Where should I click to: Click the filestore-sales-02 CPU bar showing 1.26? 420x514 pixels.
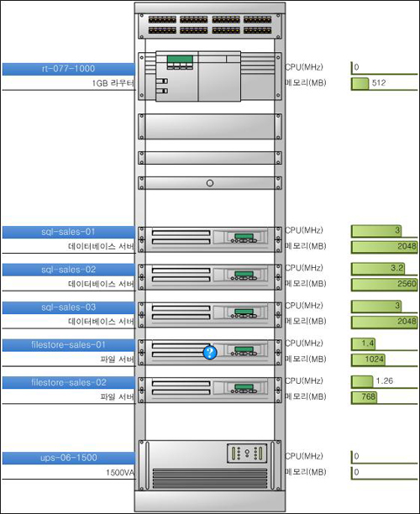coord(362,381)
